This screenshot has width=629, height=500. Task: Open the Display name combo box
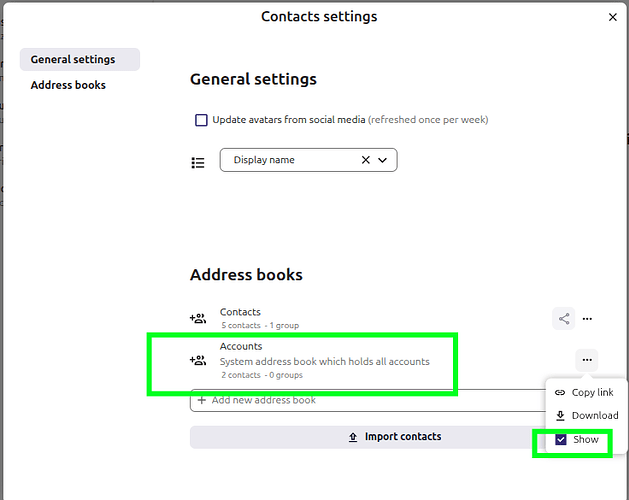pyautogui.click(x=290, y=160)
